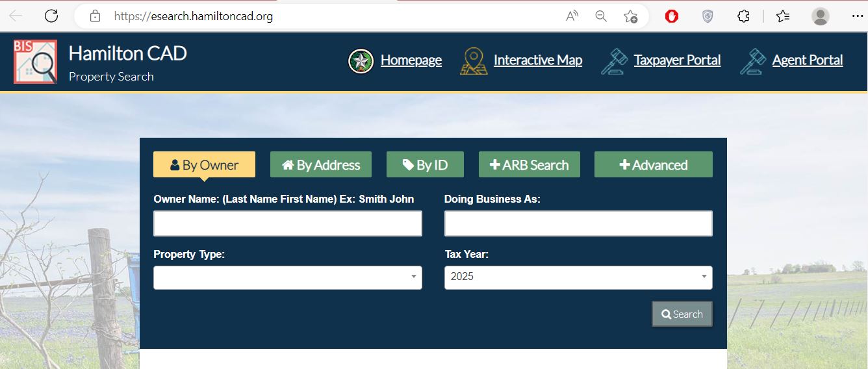The height and width of the screenshot is (369, 868).
Task: Click the Agent Portal gavel icon
Action: pyautogui.click(x=753, y=61)
